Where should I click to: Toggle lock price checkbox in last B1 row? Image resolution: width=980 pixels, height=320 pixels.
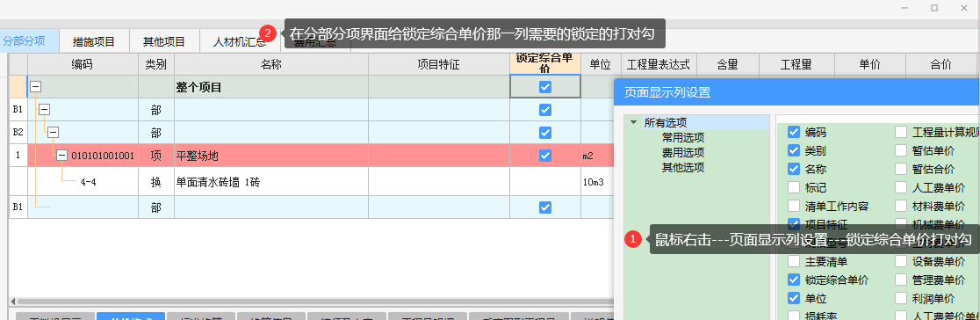coord(545,207)
